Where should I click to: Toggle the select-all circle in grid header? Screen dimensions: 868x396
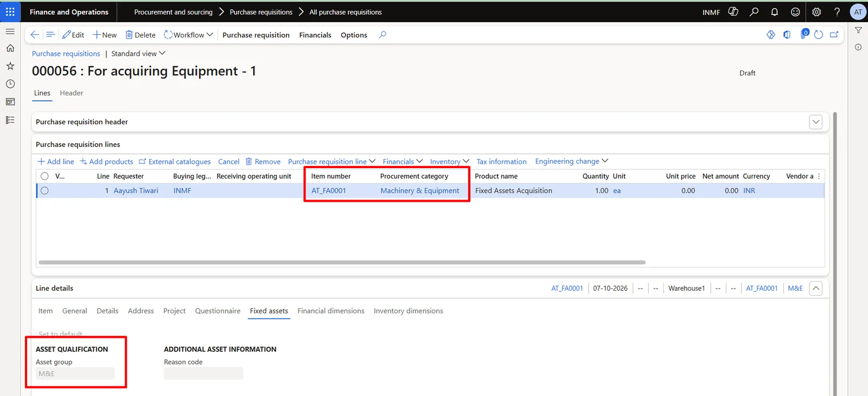44,176
